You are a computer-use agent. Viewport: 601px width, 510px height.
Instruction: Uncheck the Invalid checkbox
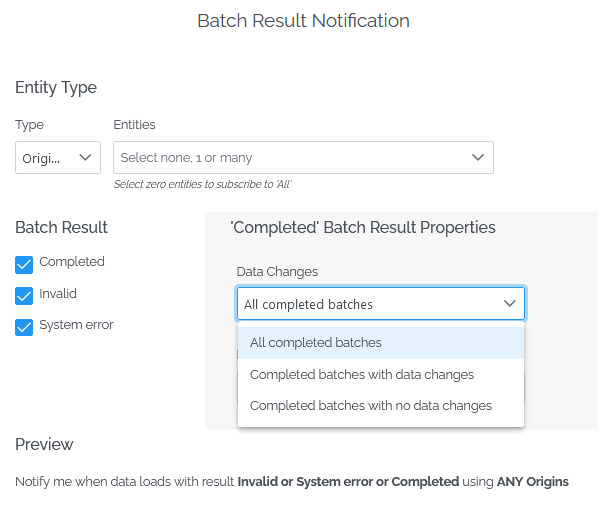(x=24, y=296)
